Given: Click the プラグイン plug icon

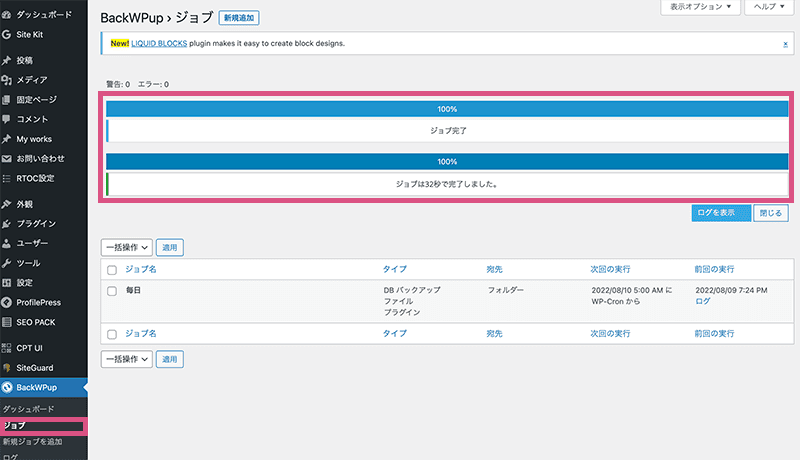Looking at the screenshot, I should pos(6,224).
